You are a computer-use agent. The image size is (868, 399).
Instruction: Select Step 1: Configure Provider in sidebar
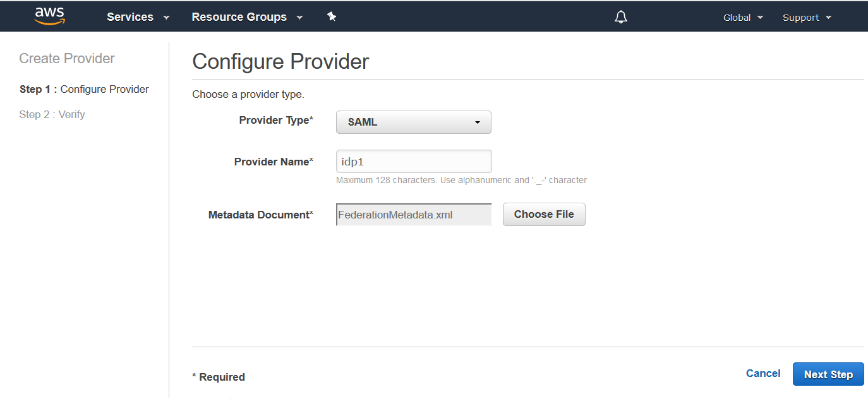pyautogui.click(x=84, y=90)
